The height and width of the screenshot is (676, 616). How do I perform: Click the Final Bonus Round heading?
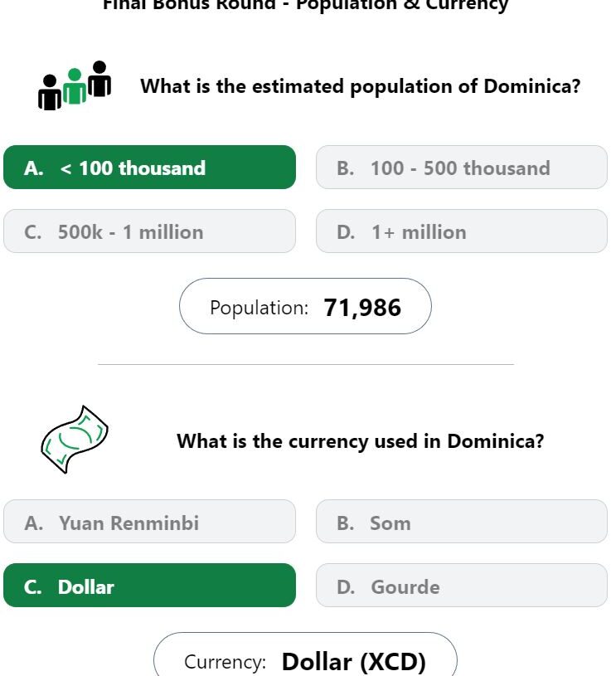(305, 5)
